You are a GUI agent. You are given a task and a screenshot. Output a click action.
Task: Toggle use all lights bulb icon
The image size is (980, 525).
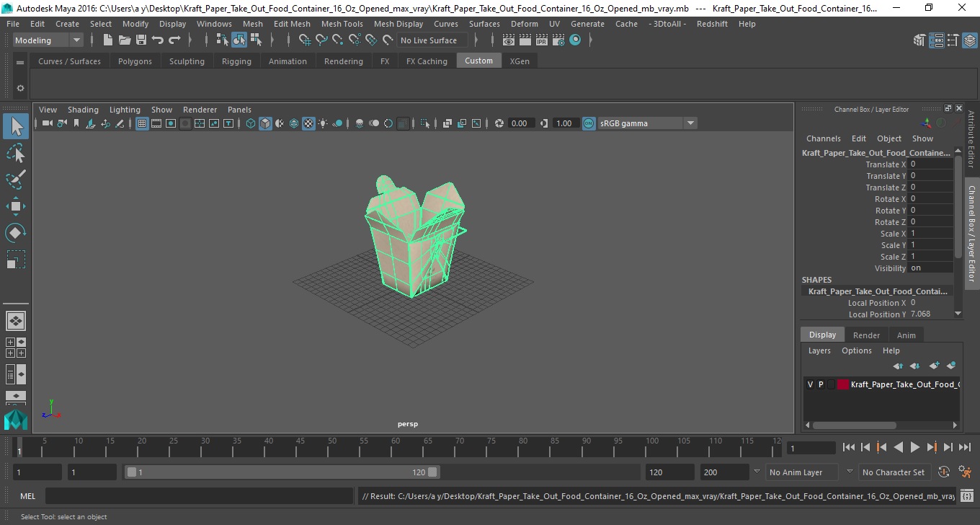pyautogui.click(x=323, y=123)
